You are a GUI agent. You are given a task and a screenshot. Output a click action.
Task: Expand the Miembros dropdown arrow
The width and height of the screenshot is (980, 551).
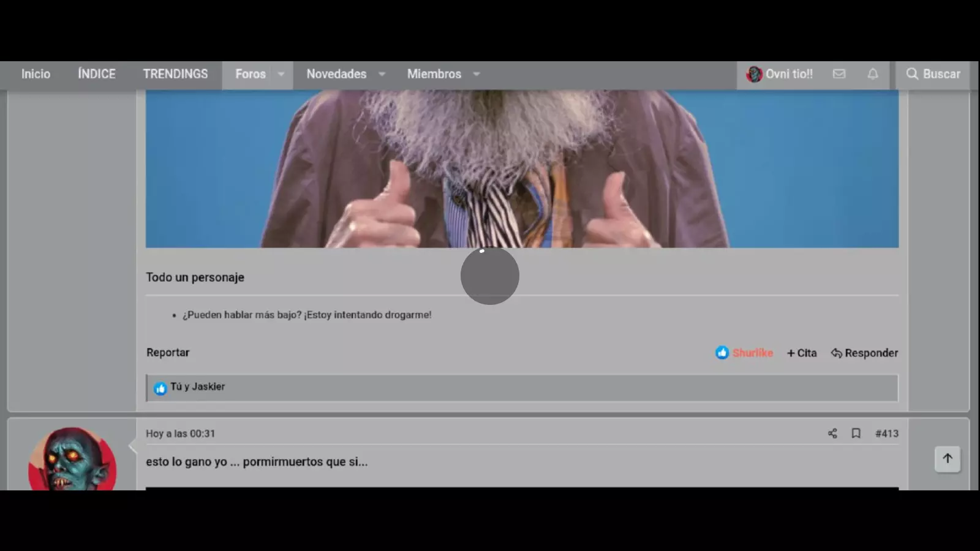click(477, 74)
